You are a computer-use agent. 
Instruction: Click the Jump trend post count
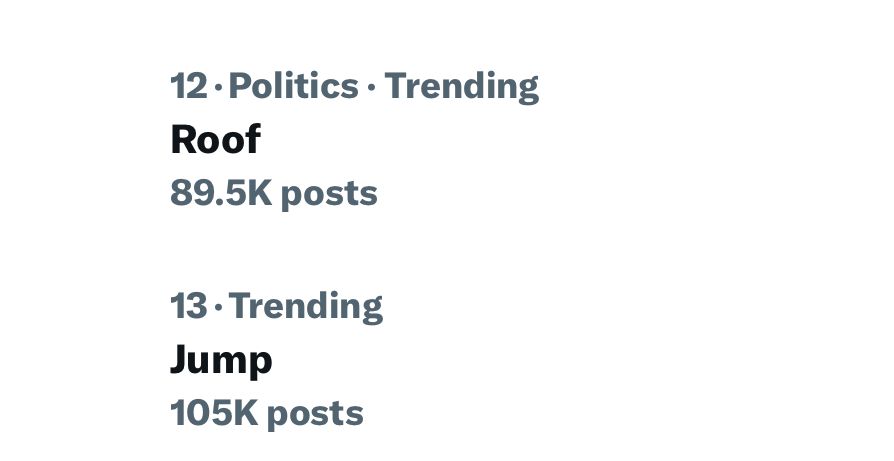pos(266,413)
